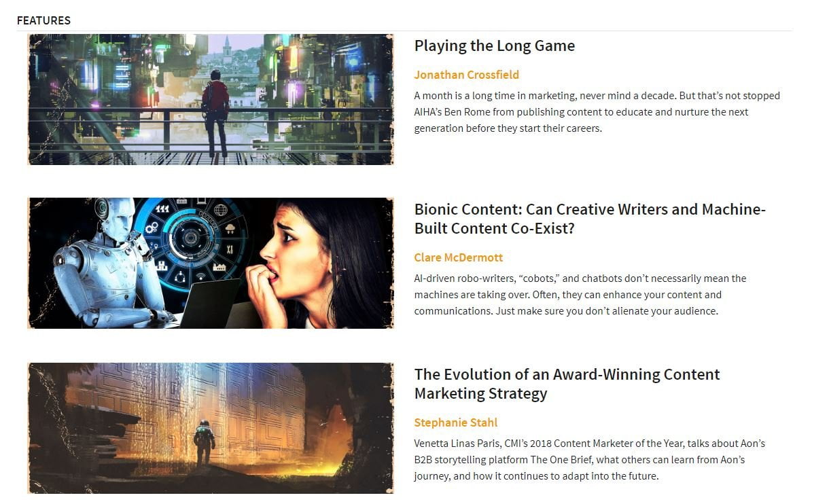Click the summary mentioning AIHA's Ben Rome
829x504 pixels.
[597, 112]
